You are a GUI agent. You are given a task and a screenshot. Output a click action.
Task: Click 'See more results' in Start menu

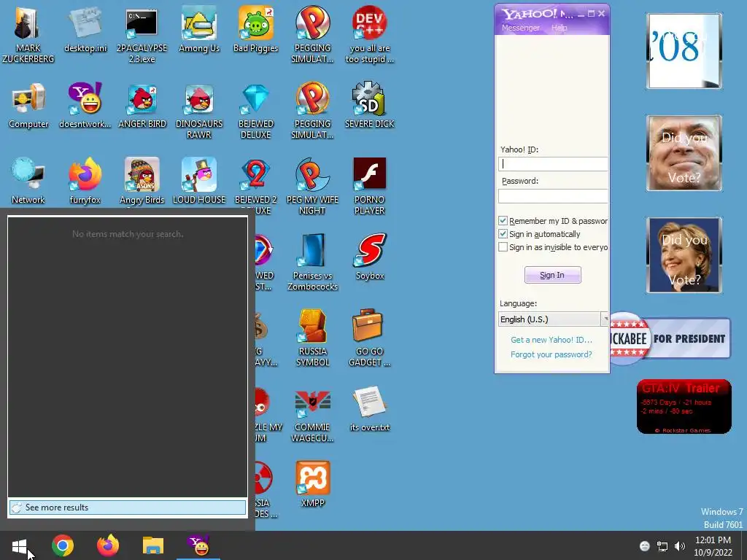(x=128, y=507)
